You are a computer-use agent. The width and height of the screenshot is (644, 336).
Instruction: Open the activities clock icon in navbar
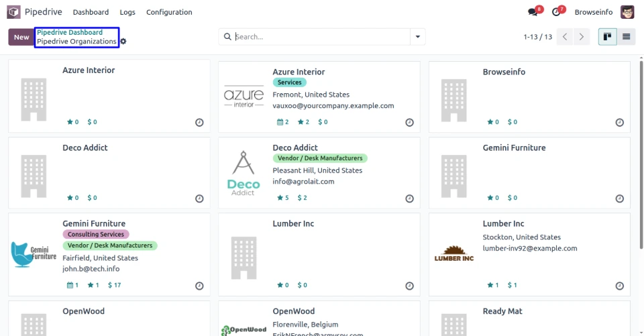point(556,12)
